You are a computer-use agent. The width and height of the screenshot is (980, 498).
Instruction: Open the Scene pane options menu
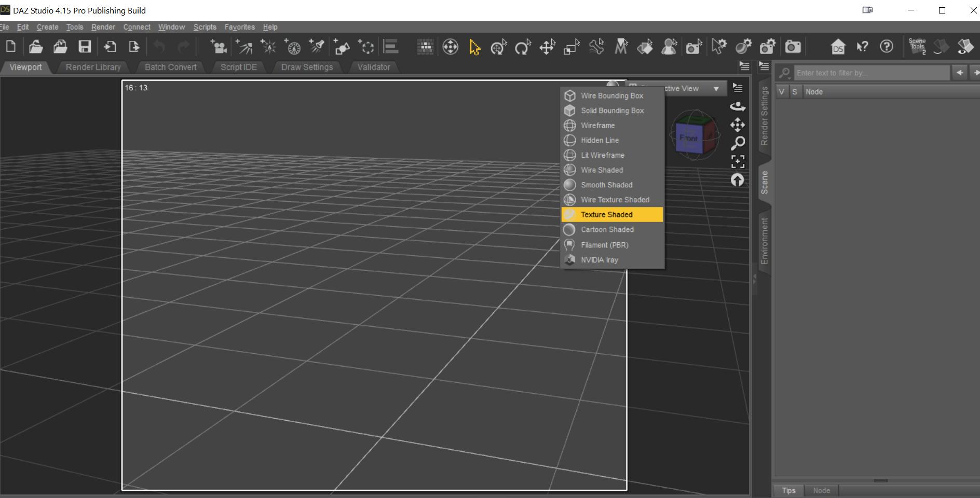tap(764, 66)
